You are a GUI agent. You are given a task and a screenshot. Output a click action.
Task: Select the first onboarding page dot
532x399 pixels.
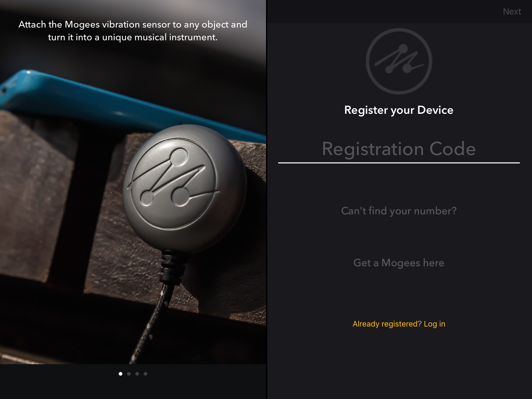point(121,374)
